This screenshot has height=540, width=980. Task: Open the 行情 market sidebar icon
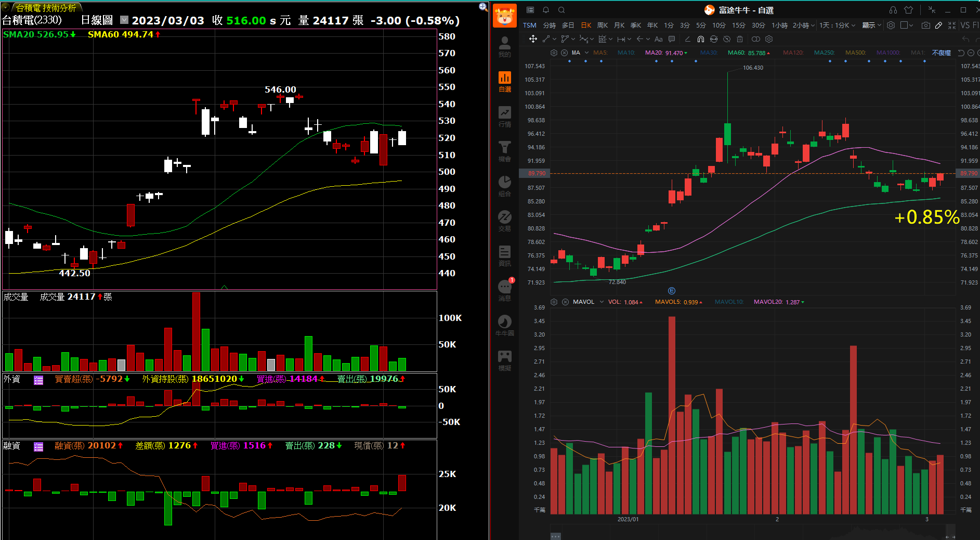tap(505, 117)
